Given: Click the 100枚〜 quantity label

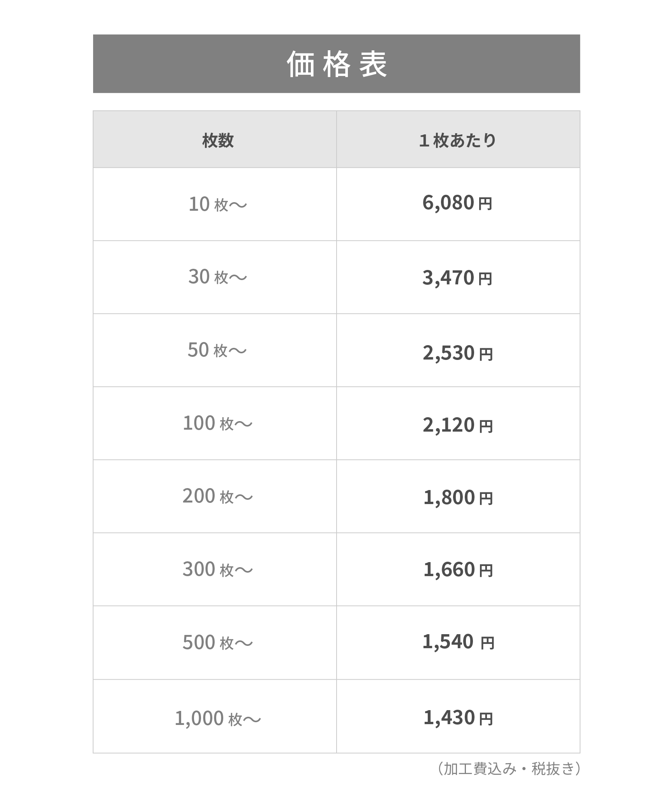Looking at the screenshot, I should [218, 423].
